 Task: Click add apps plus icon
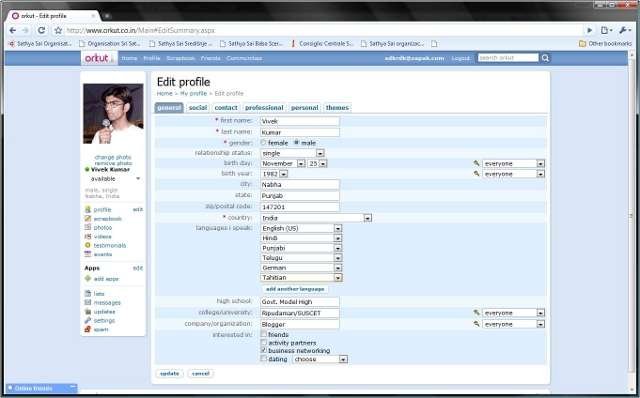pyautogui.click(x=87, y=279)
